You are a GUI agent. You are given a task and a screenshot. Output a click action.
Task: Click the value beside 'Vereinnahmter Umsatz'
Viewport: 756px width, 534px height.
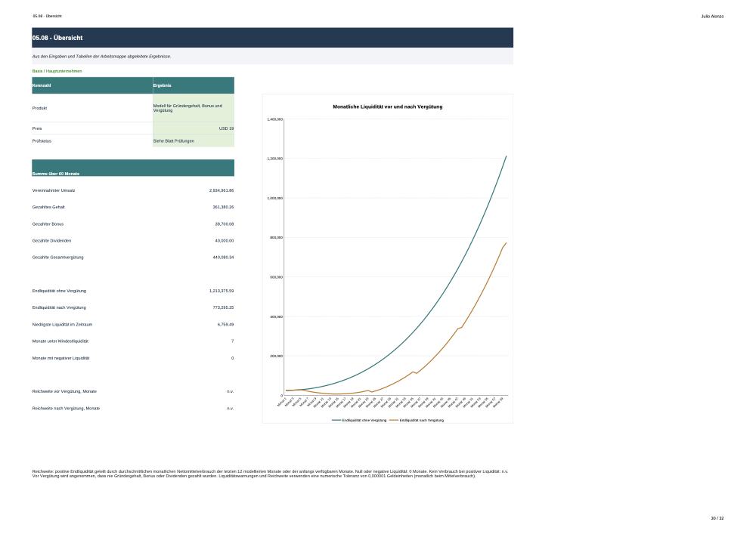tap(222, 190)
